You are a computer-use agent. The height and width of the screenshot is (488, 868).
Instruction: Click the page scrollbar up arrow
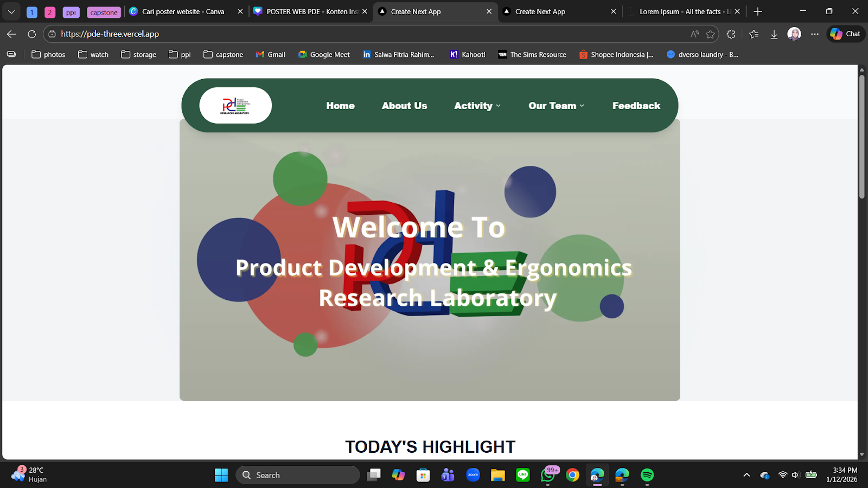point(861,69)
